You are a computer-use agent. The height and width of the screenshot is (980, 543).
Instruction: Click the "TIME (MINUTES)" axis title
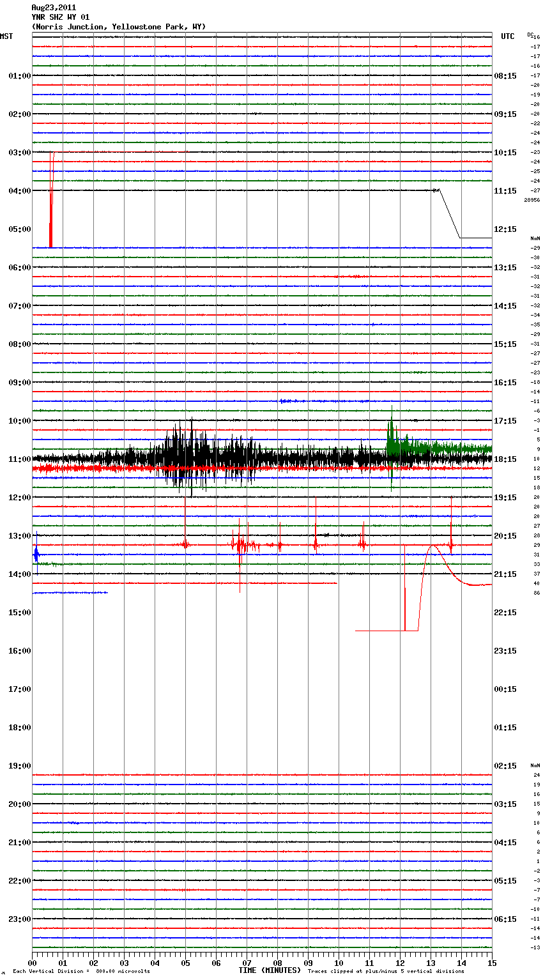[270, 970]
